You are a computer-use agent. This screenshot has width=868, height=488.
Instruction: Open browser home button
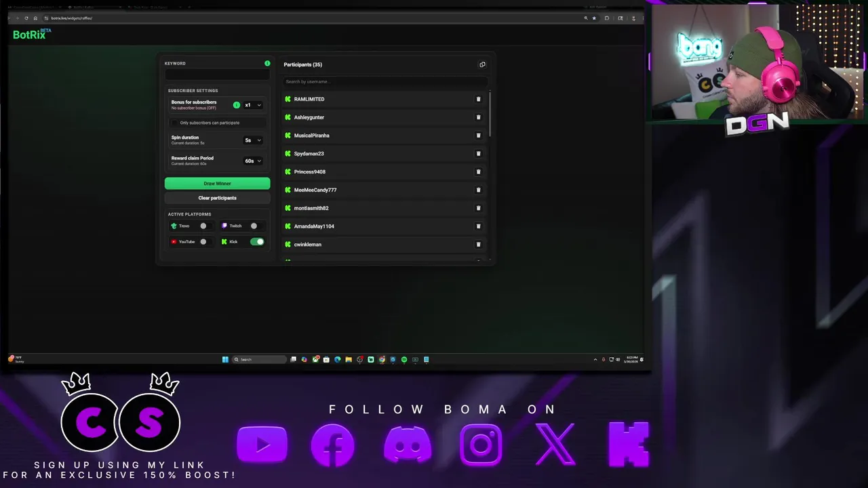click(x=35, y=18)
